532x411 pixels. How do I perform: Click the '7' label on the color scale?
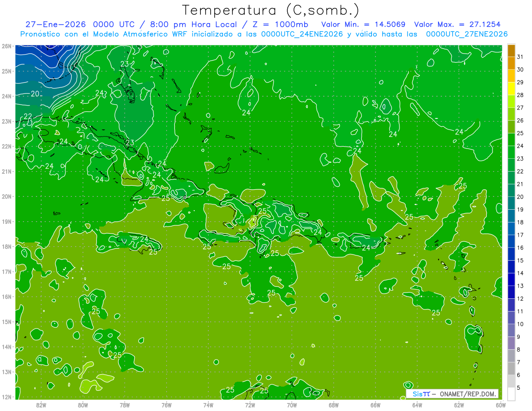[x=519, y=363]
